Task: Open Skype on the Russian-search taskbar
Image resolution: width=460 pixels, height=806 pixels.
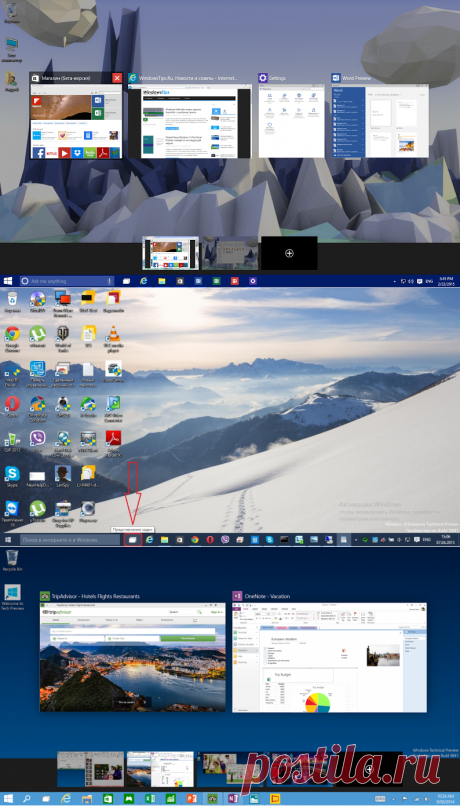Action: (269, 539)
